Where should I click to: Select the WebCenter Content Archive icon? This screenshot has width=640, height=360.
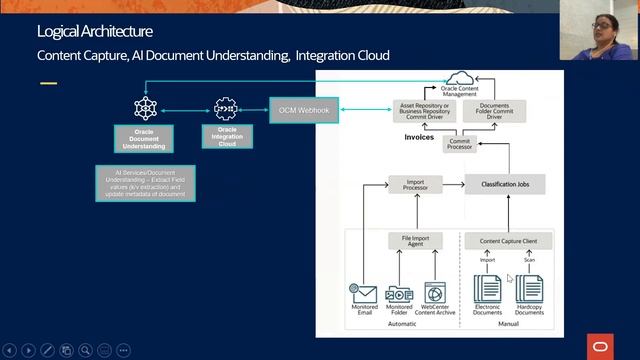pos(435,293)
